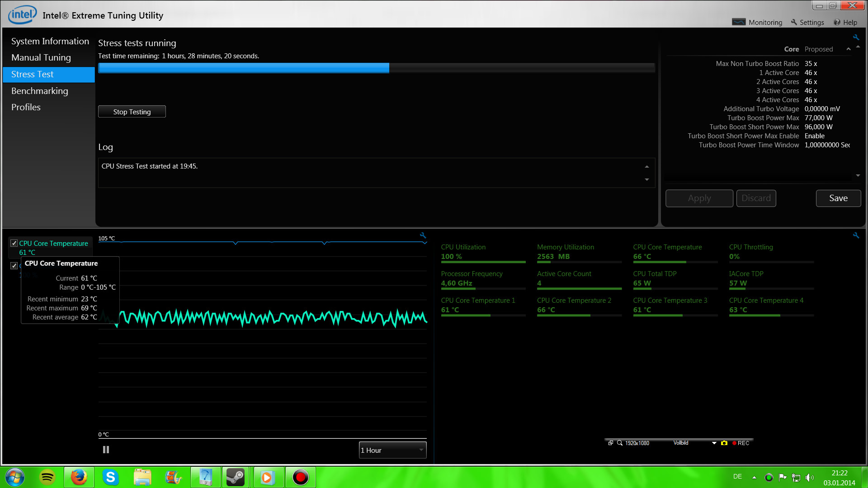Viewport: 868px width, 488px height.
Task: Open the Benchmarking section
Action: (x=40, y=91)
